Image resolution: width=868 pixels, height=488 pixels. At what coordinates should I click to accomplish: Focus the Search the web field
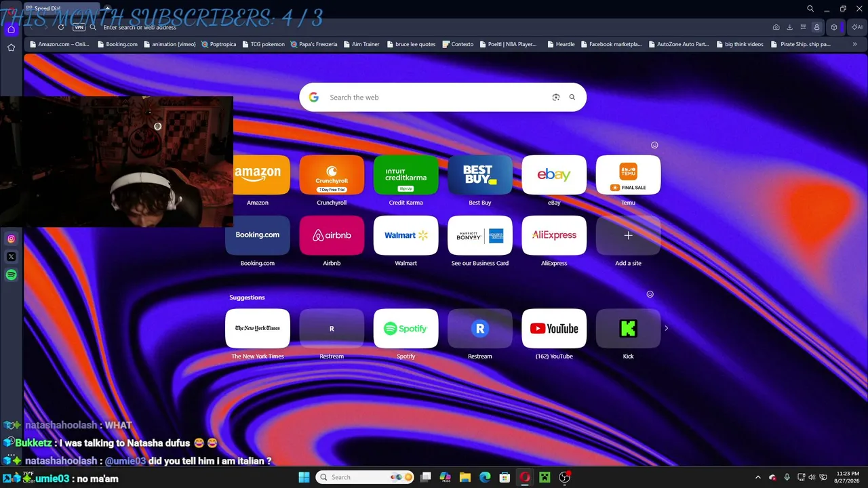pyautogui.click(x=443, y=98)
